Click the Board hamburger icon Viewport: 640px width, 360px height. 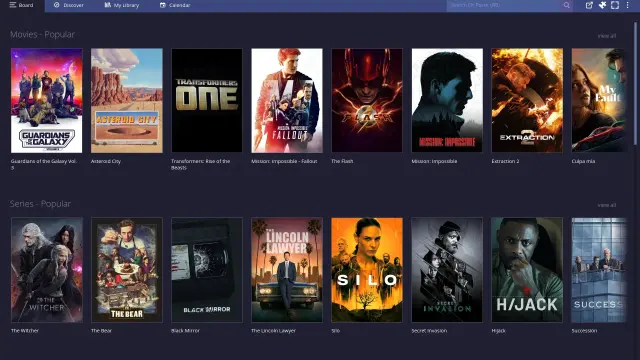[x=13, y=5]
